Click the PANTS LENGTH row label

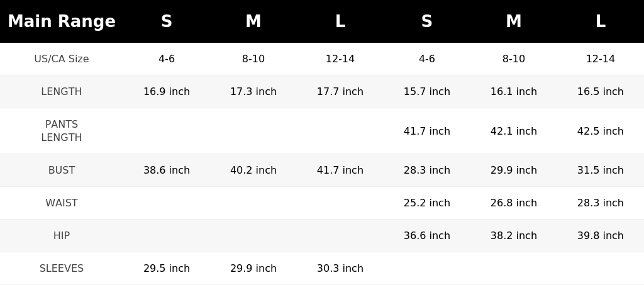[62, 131]
